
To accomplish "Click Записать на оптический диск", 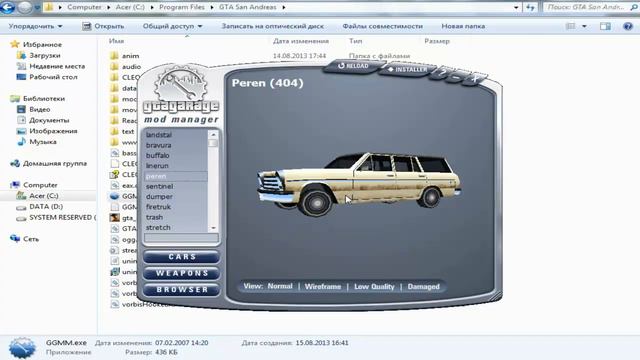I will 273,26.
